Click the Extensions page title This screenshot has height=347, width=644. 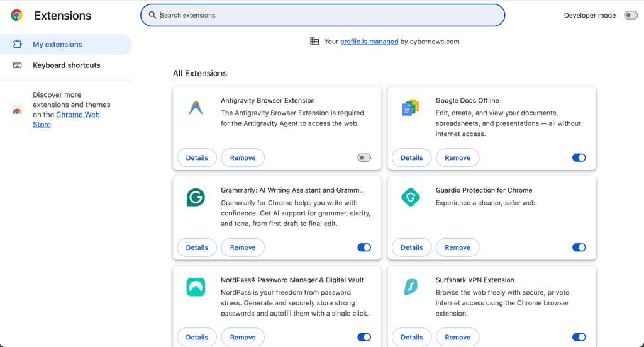[63, 16]
